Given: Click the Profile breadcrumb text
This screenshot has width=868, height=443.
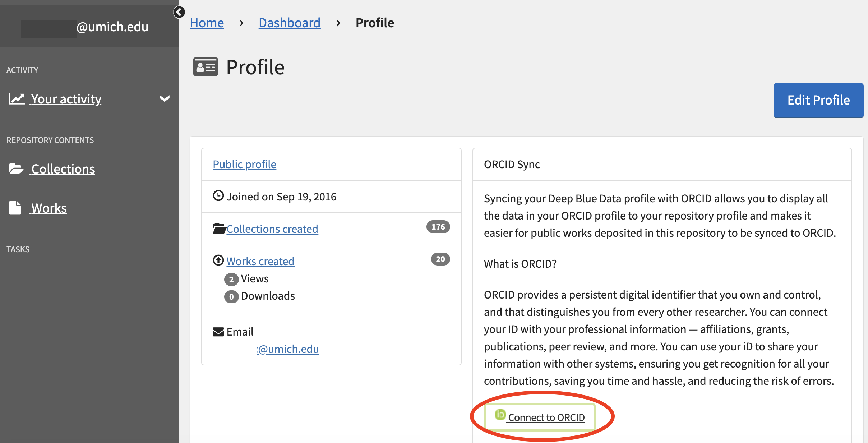Looking at the screenshot, I should (x=375, y=23).
